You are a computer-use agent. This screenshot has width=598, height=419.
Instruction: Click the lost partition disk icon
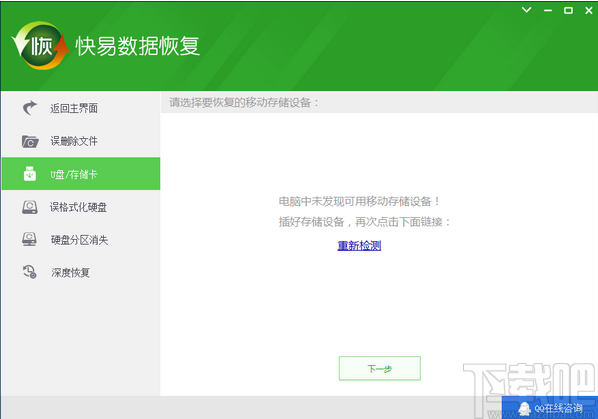(x=29, y=239)
